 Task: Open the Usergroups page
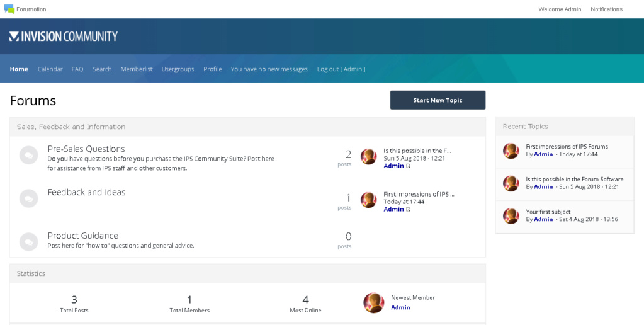tap(178, 69)
